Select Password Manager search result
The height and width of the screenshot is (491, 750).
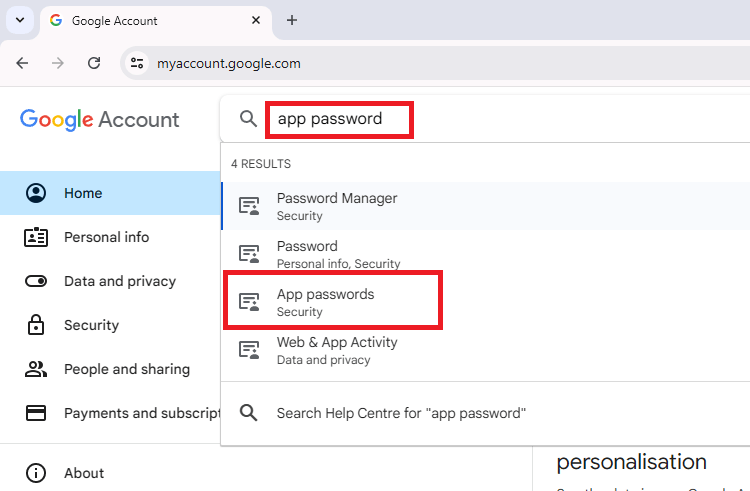[x=336, y=206]
